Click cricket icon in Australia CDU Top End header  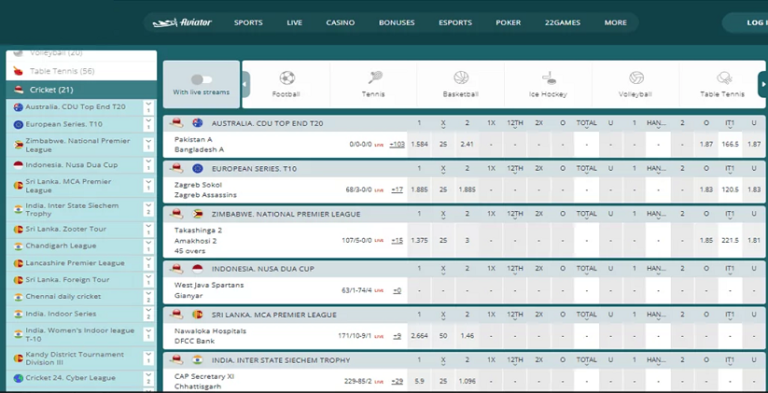[x=177, y=123]
